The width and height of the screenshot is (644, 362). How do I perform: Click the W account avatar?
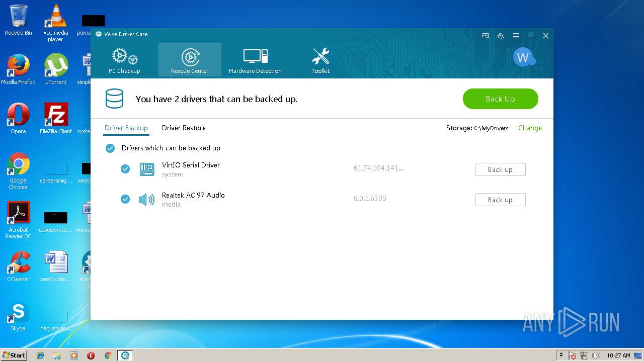pyautogui.click(x=523, y=58)
